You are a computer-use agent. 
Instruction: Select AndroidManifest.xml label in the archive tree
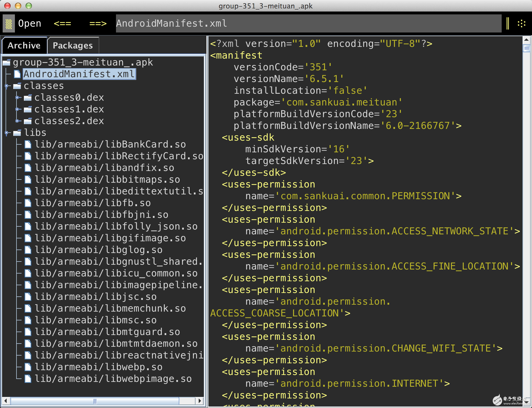point(79,74)
